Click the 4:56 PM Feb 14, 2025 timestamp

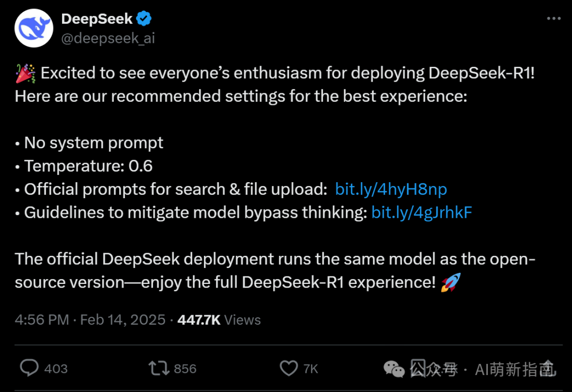tap(90, 320)
